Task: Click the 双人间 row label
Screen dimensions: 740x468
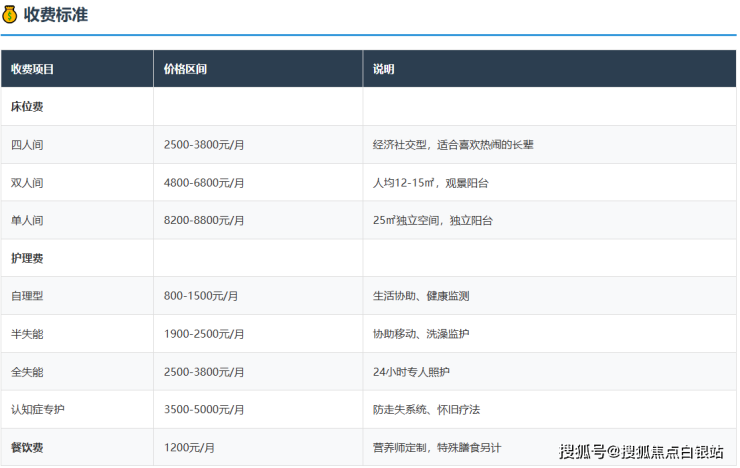Action: [x=27, y=182]
